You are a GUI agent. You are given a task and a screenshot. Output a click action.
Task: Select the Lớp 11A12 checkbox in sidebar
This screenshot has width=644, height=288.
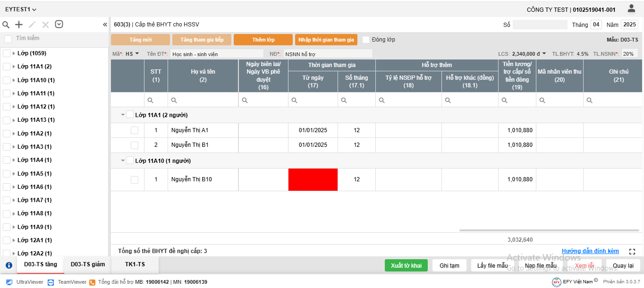tap(7, 107)
